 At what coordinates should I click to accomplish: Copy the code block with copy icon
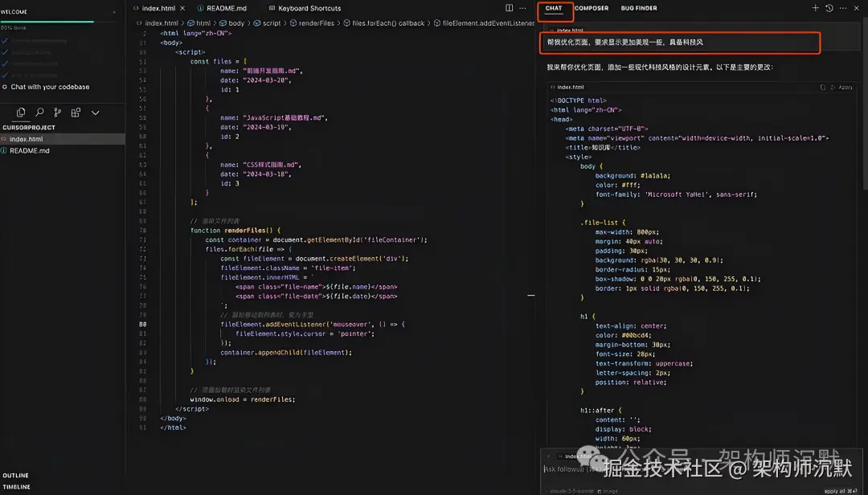coord(823,88)
